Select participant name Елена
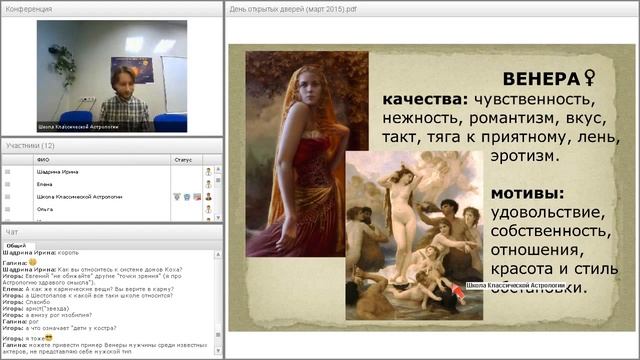The width and height of the screenshot is (640, 360). click(44, 184)
